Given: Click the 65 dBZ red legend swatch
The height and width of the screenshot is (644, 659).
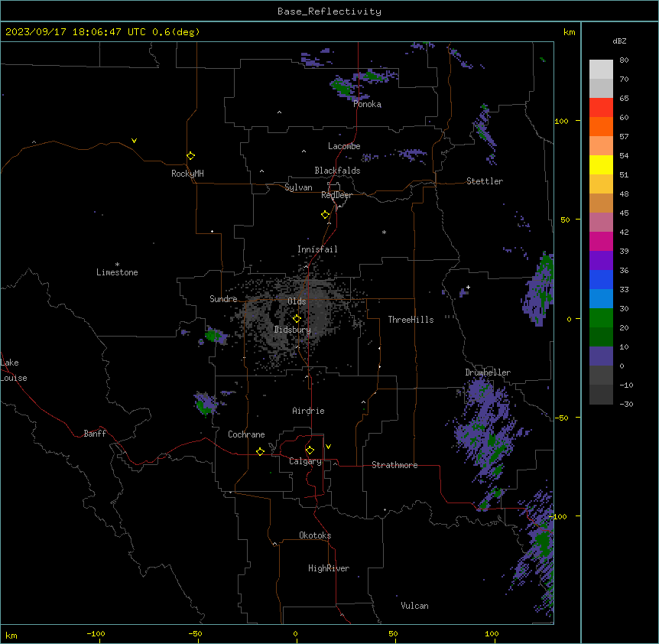Looking at the screenshot, I should [x=601, y=108].
